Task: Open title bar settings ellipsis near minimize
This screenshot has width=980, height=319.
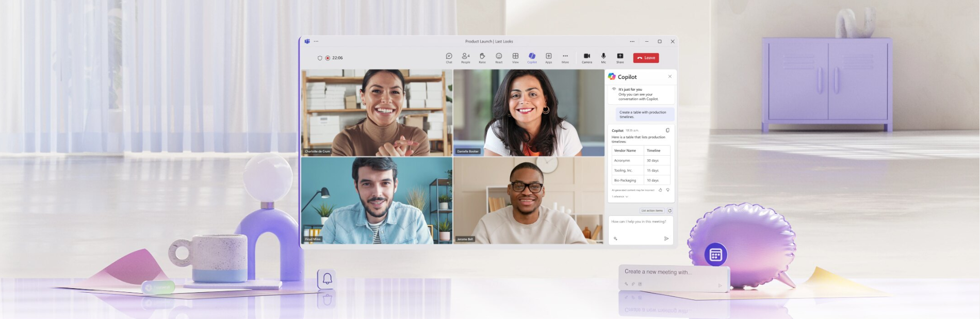Action: [632, 41]
